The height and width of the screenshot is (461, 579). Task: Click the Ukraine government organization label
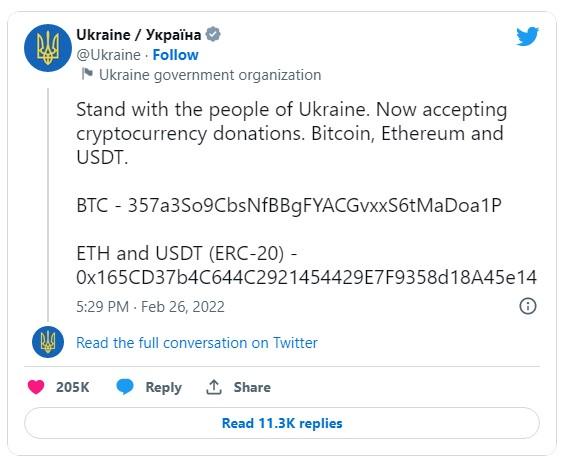click(x=210, y=75)
